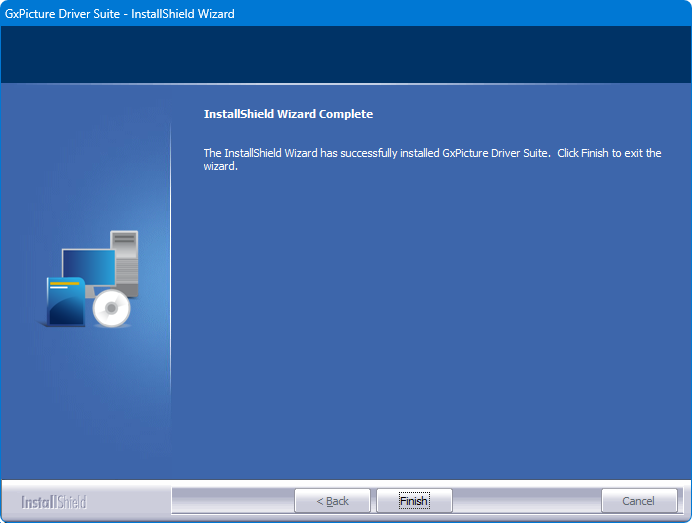
Task: Click the InstallShield logo at bottom left
Action: (54, 501)
